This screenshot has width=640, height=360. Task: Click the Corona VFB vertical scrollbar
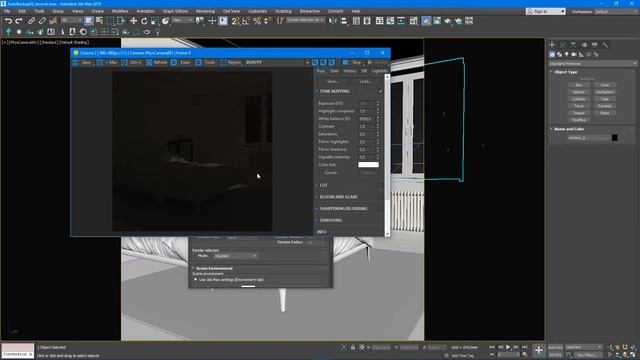click(x=387, y=155)
